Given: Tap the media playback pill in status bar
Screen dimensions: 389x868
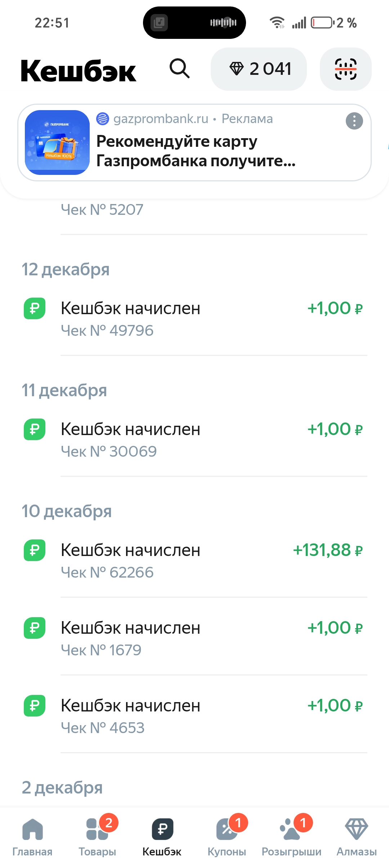Looking at the screenshot, I should [194, 23].
